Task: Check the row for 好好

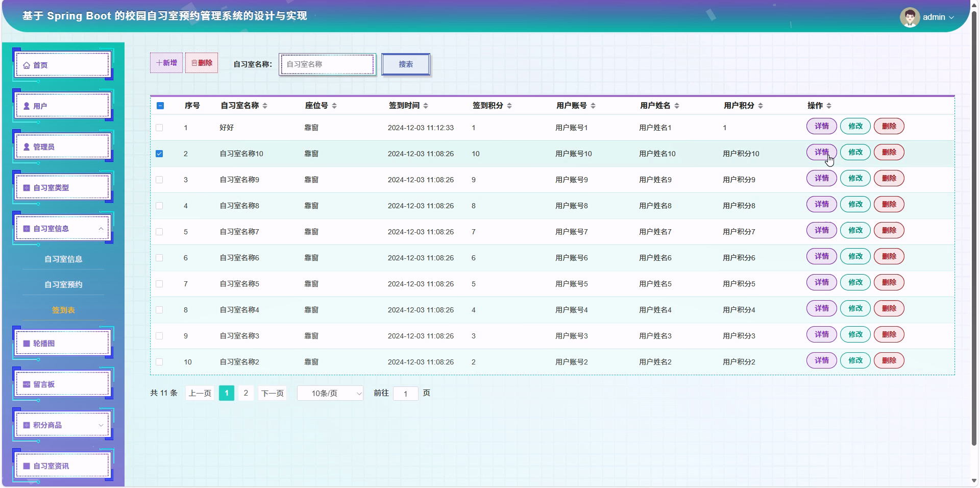Action: [159, 128]
